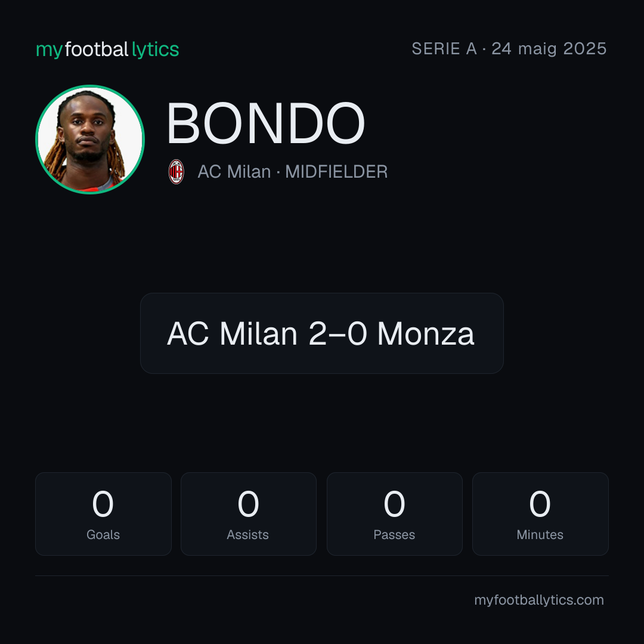
Task: Click the myfootballytics logo
Action: [107, 49]
